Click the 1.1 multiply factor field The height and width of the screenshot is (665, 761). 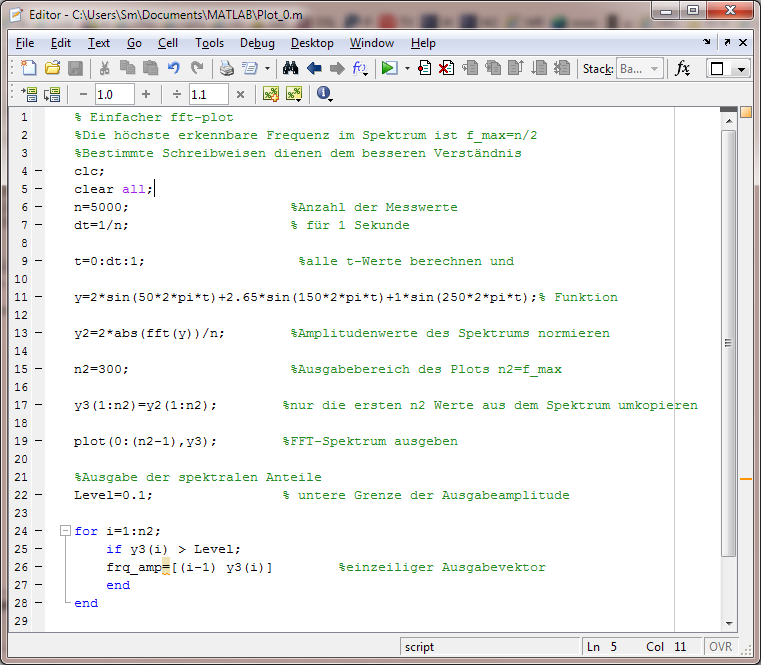pos(209,94)
